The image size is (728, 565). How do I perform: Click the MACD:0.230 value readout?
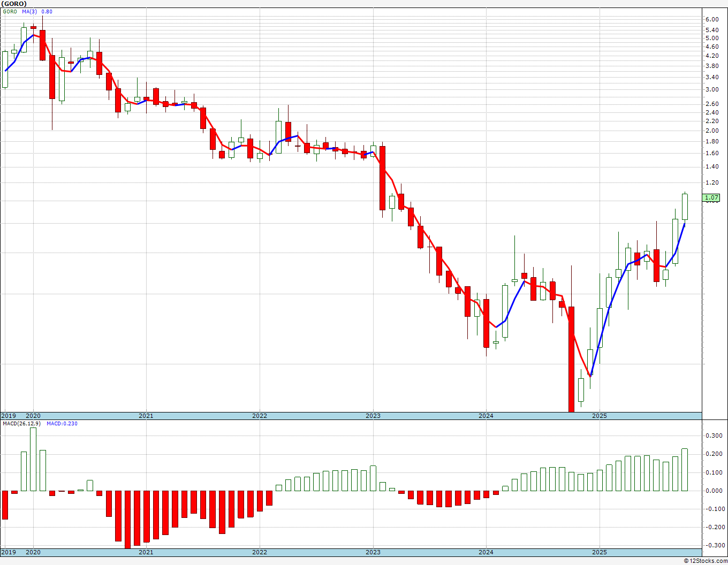(62, 424)
